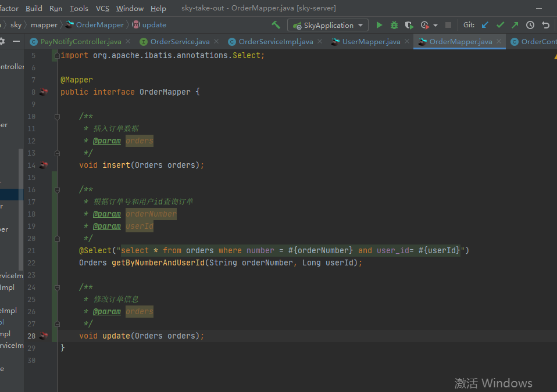Screen dimensions: 557x392
Task: Open the Run menu
Action: pos(56,8)
